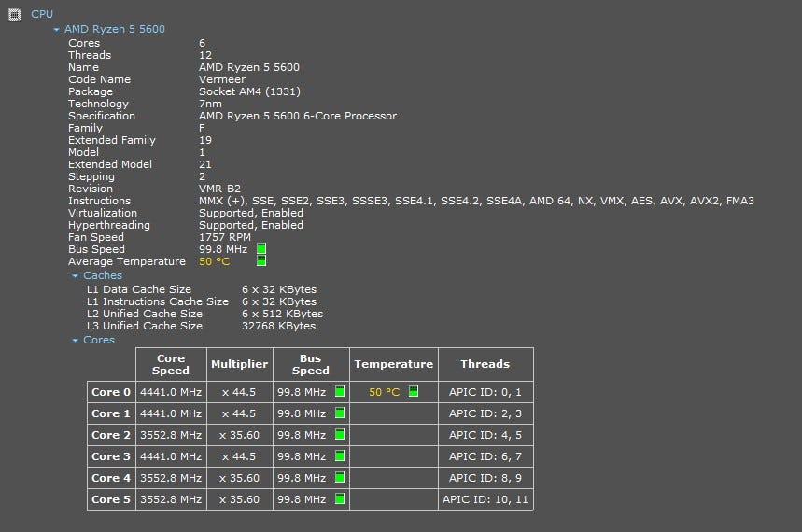Click the table's Bus Speed column header
This screenshot has width=802, height=532.
[311, 364]
